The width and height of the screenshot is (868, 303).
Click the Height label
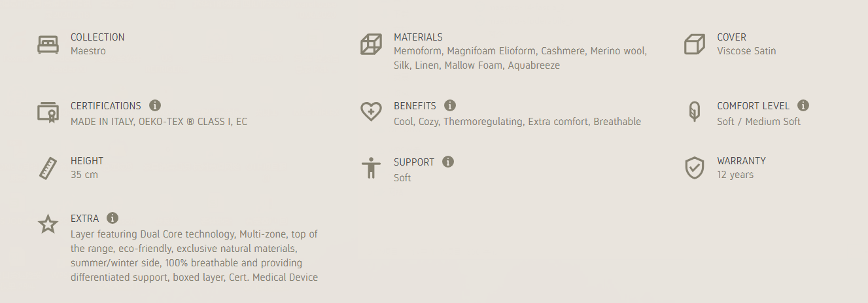[87, 161]
